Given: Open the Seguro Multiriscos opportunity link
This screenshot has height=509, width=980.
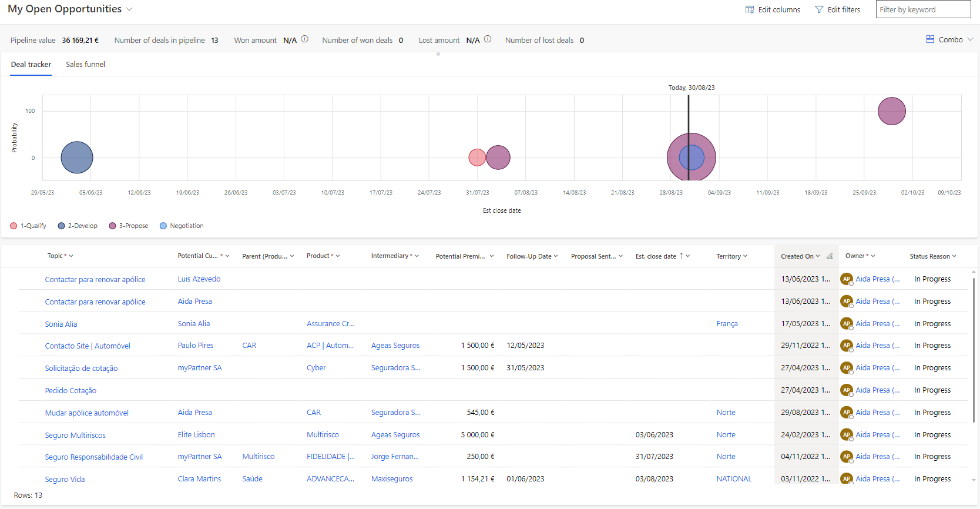Looking at the screenshot, I should coord(75,436).
